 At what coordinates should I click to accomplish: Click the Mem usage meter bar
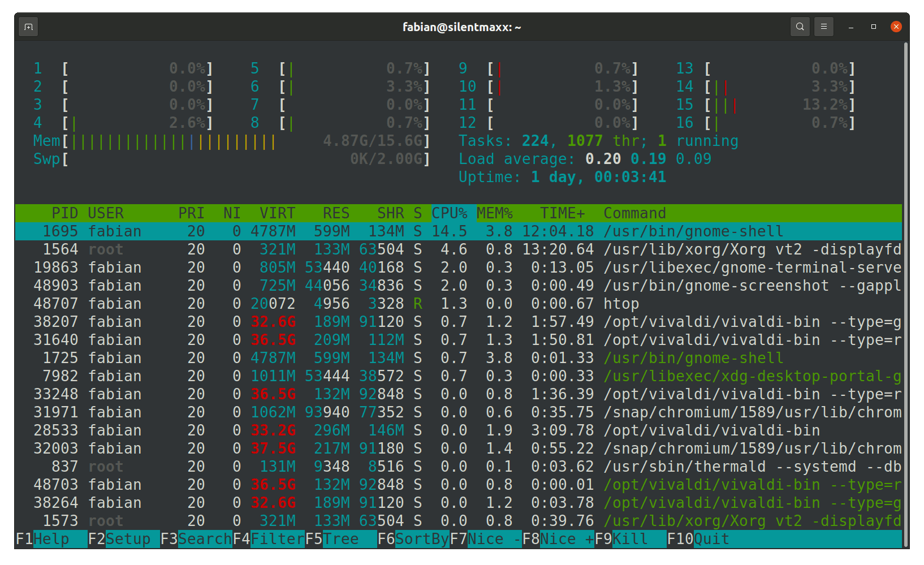pyautogui.click(x=170, y=141)
